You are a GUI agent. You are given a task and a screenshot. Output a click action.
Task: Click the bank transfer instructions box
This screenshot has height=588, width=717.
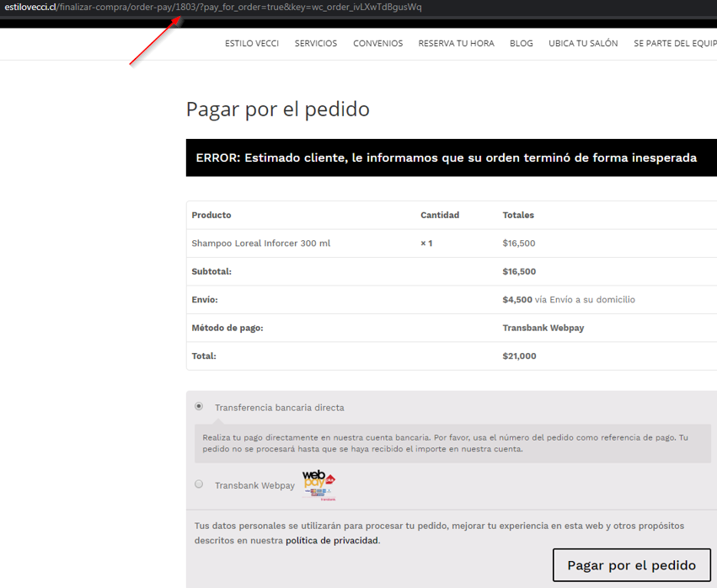452,443
